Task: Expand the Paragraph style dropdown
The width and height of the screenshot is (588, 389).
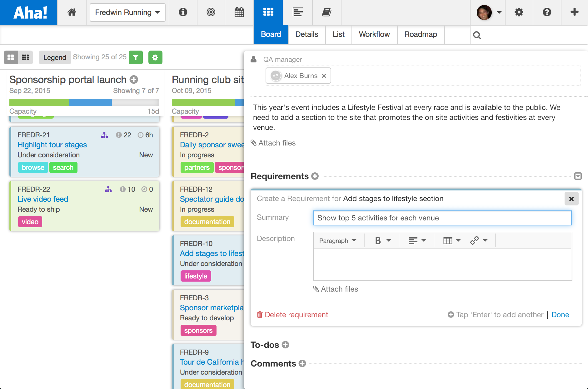Action: [x=338, y=241]
